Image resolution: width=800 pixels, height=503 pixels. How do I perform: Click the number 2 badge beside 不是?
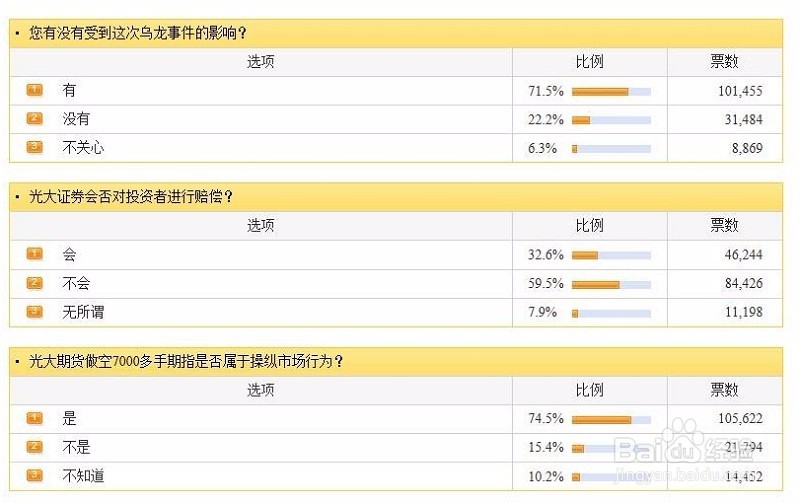pyautogui.click(x=35, y=447)
